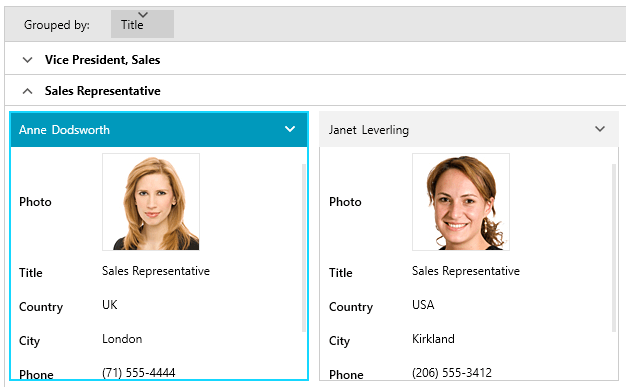Click the UK country value
The height and width of the screenshot is (387, 626).
(110, 305)
